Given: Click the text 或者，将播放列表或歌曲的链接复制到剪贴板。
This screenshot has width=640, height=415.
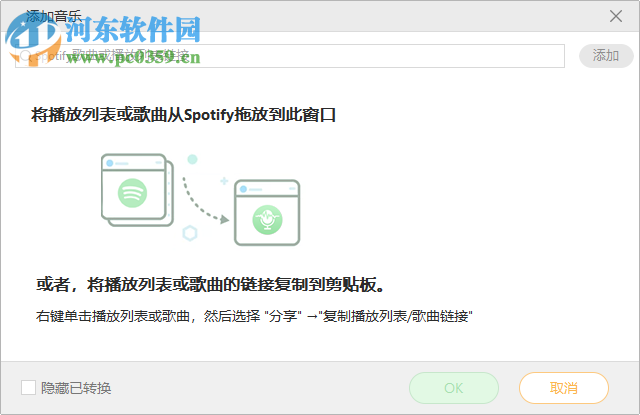Looking at the screenshot, I should coord(211,284).
